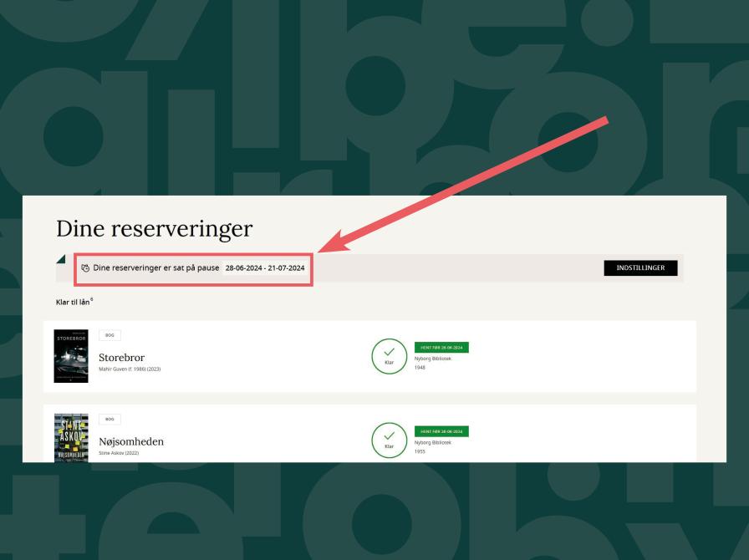Click the green pickup date badge for Storebror
The image size is (749, 560).
[441, 348]
